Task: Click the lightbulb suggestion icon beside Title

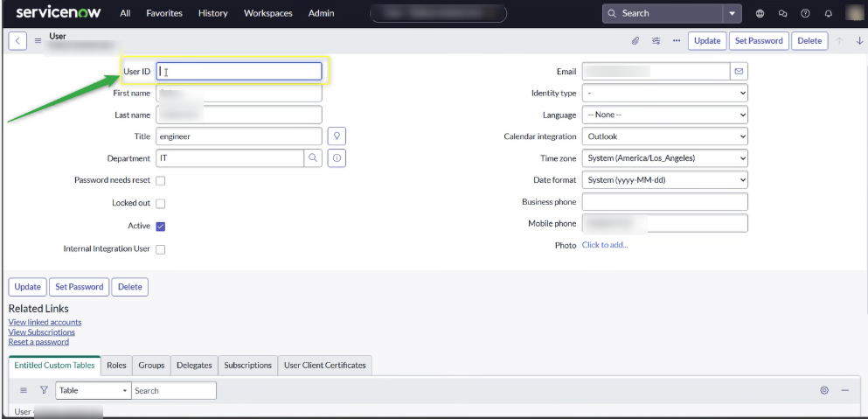Action: point(337,136)
